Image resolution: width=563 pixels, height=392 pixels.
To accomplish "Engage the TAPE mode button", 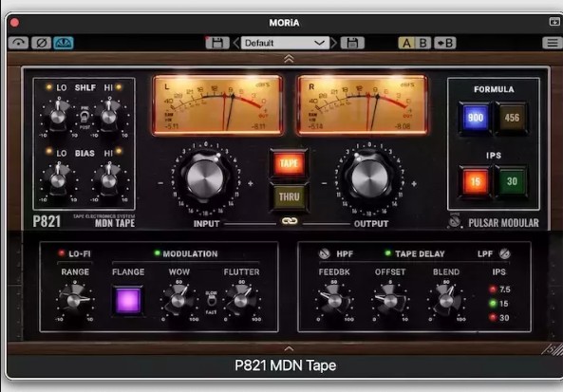I will [289, 163].
